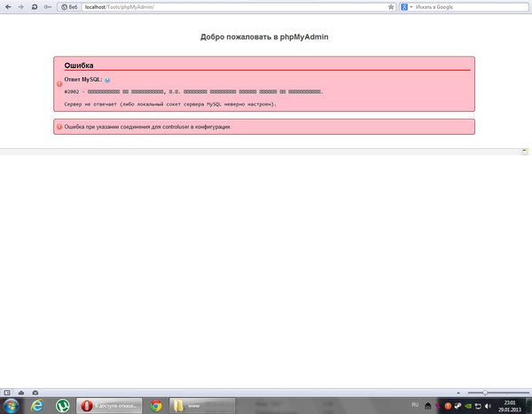
Task: Click the Show desktop strip
Action: point(528,406)
